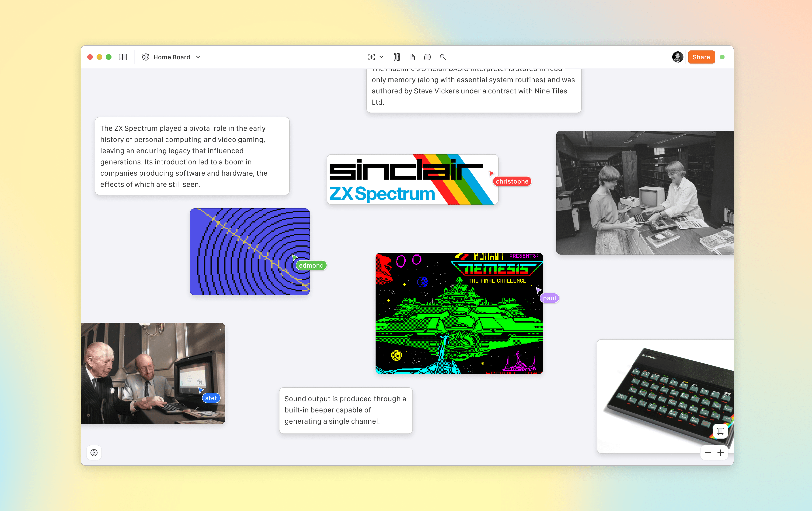Zoom out with the minus button
Image resolution: width=812 pixels, height=511 pixels.
pos(708,453)
